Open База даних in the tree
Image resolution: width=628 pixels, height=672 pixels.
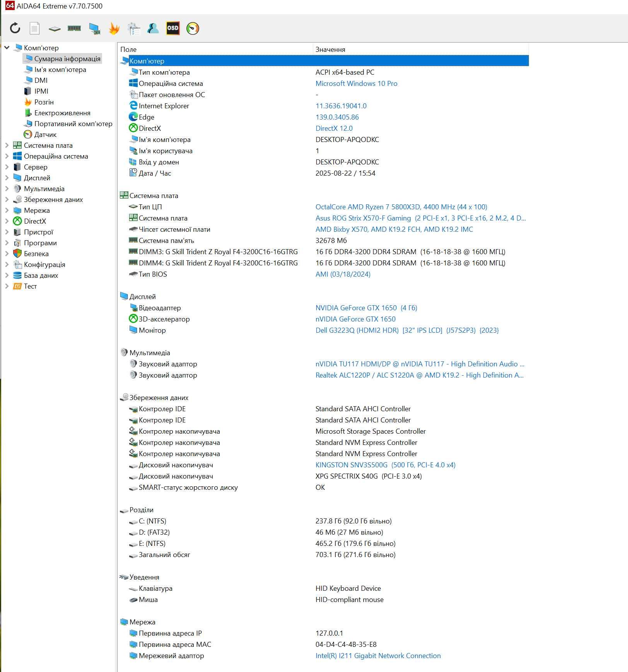pos(41,275)
